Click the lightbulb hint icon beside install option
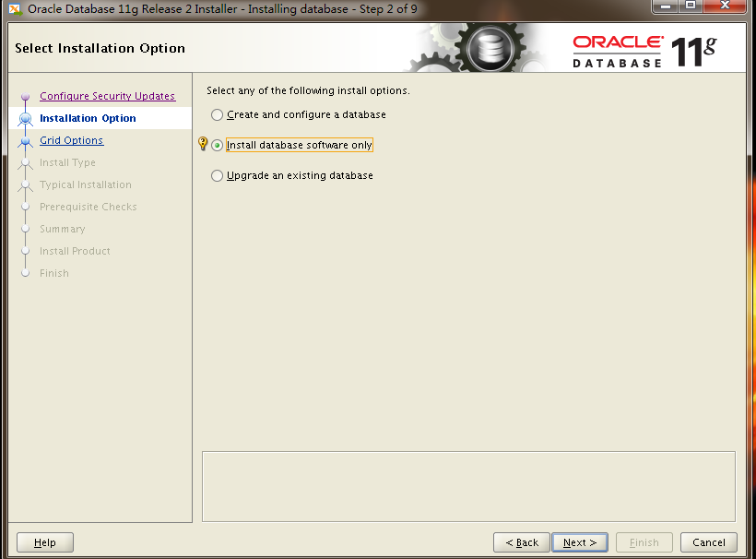This screenshot has height=559, width=756. coord(203,144)
